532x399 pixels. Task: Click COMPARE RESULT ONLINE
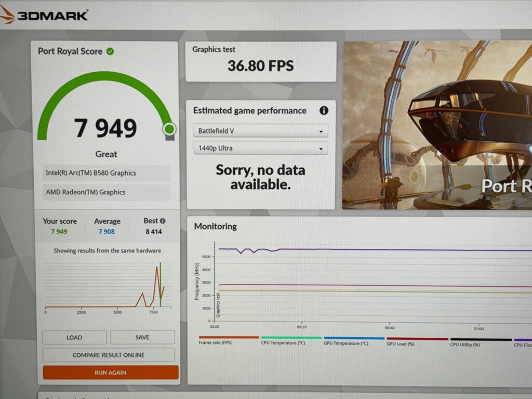tap(109, 355)
